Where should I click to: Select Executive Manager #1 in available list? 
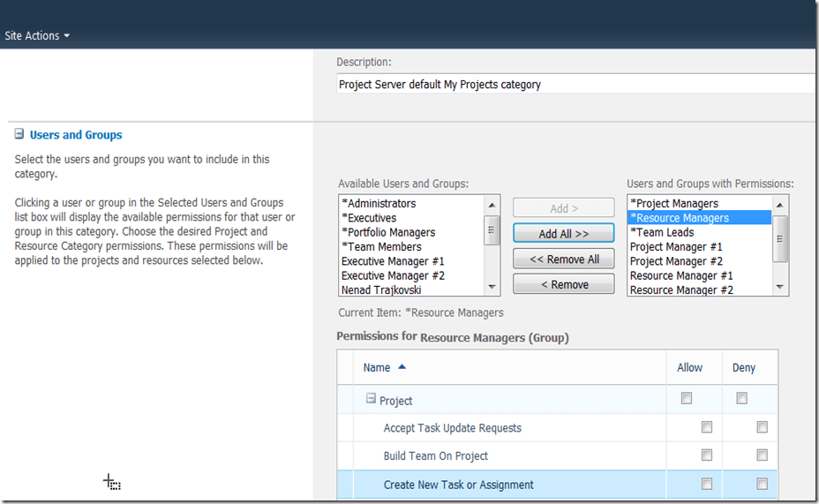[393, 261]
